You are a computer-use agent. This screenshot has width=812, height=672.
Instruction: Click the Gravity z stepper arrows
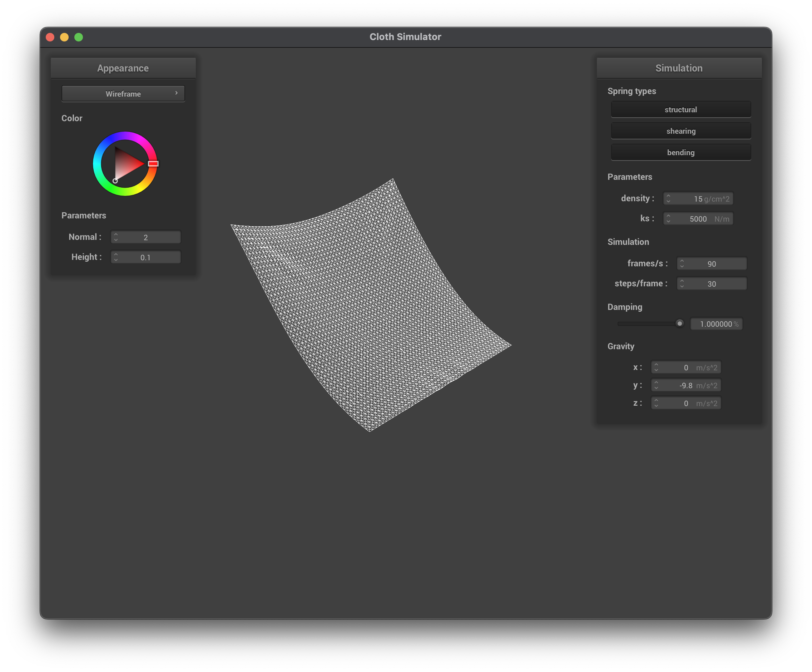(656, 403)
